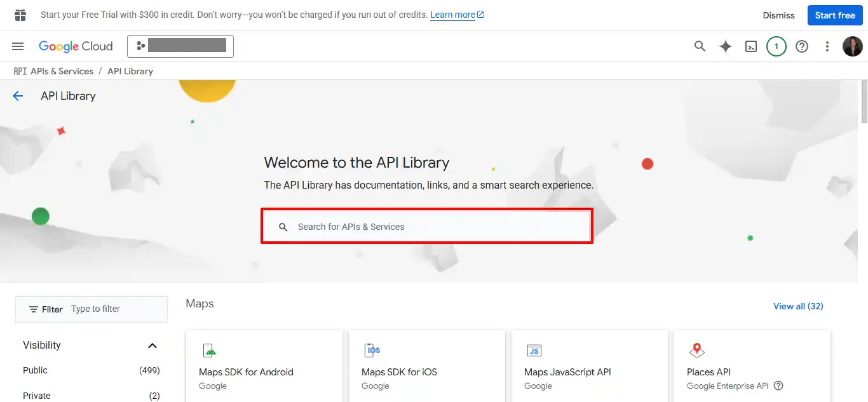Open the project picker dropdown
The width and height of the screenshot is (868, 402).
(x=180, y=46)
